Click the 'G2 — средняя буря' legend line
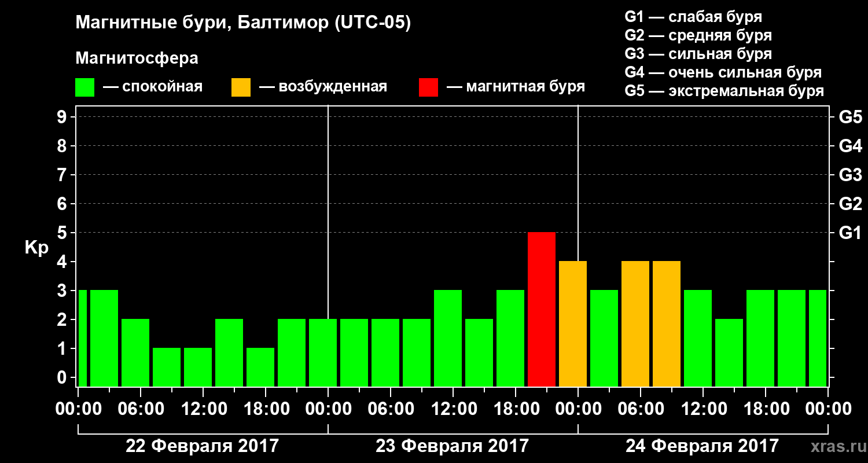 (698, 35)
